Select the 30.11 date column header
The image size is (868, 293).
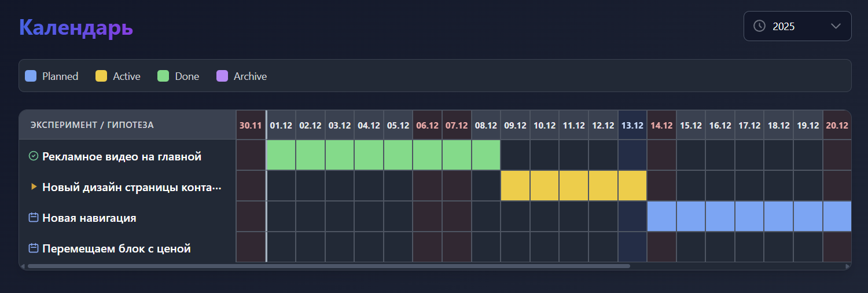point(251,125)
